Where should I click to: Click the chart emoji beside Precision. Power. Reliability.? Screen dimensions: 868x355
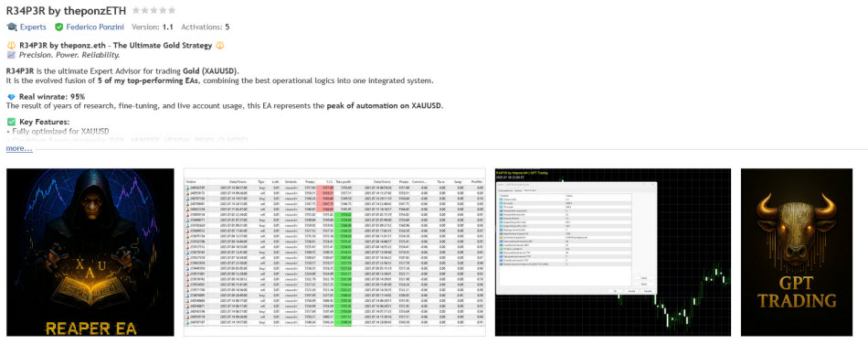11,55
